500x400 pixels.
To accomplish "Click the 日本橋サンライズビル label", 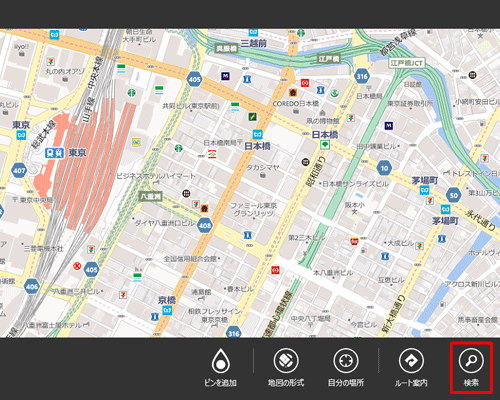I will point(355,184).
